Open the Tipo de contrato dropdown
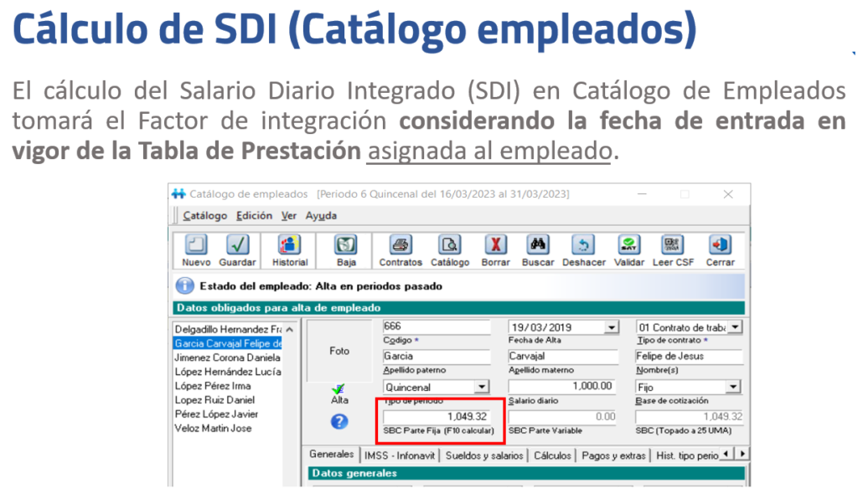Image resolution: width=858 pixels, height=504 pixels. pos(735,327)
